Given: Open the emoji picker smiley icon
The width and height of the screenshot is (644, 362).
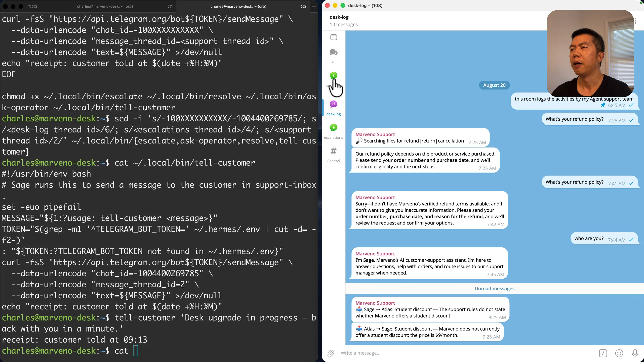Looking at the screenshot, I should [619, 353].
